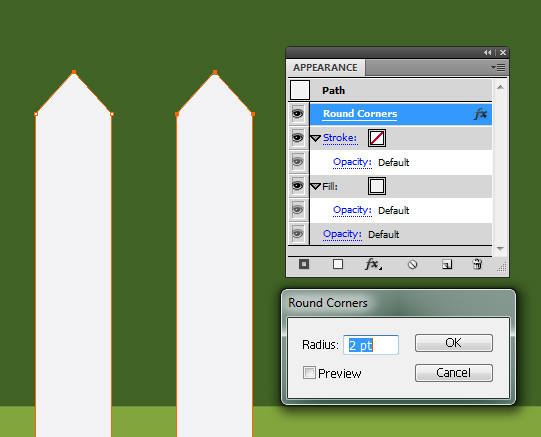Click Duplicate Selected Item icon
541x437 pixels.
(x=447, y=265)
